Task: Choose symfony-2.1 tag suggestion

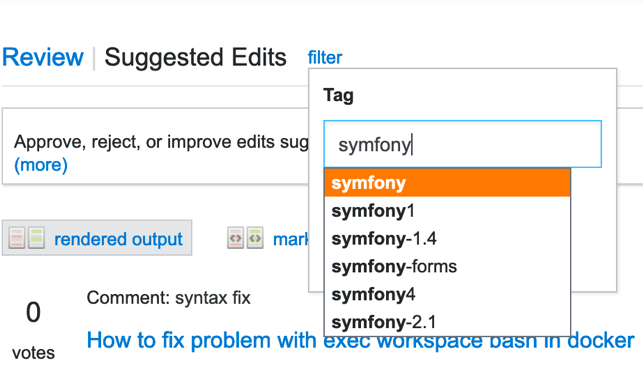Action: (447, 322)
